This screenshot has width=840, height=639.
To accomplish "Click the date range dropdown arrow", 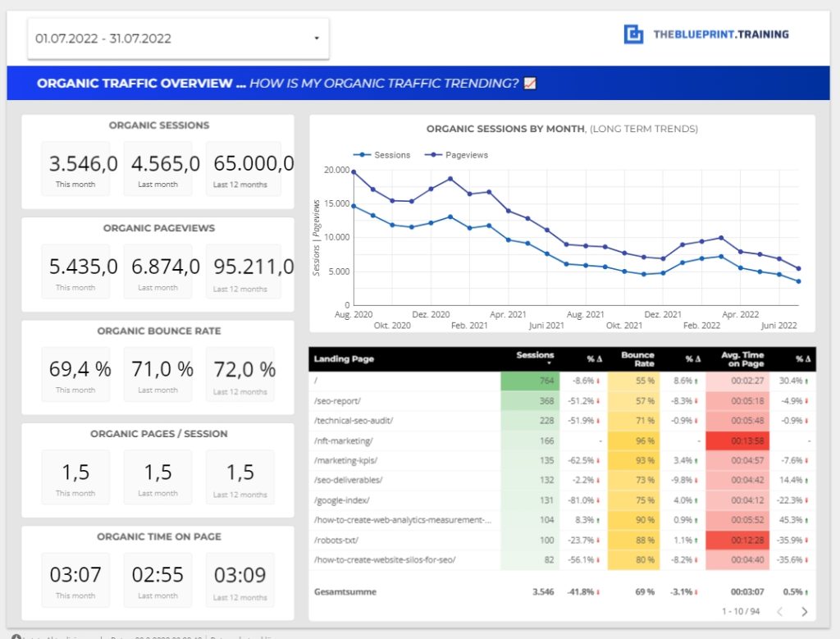I will point(317,38).
